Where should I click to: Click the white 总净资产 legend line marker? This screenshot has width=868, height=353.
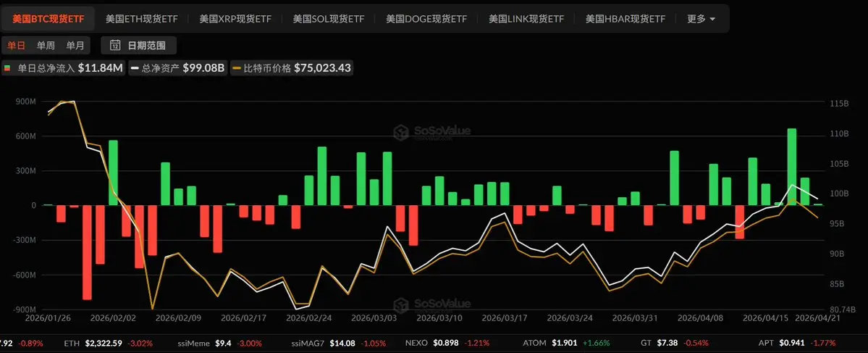[135, 68]
